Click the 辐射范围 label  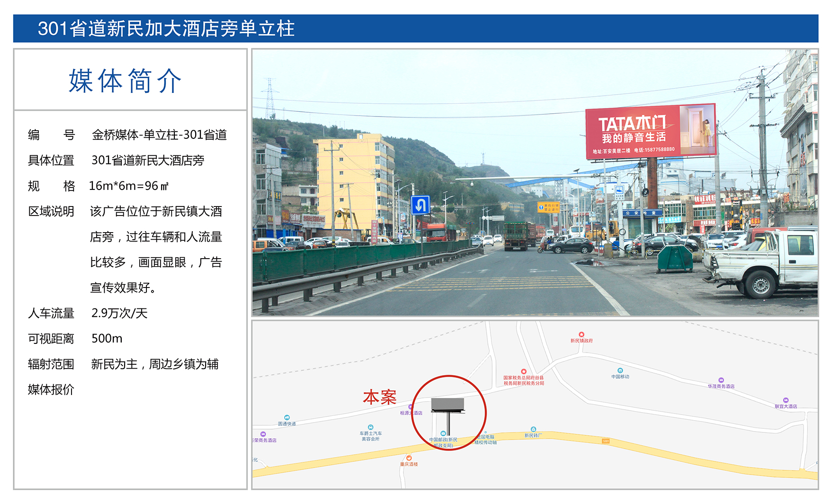51,364
